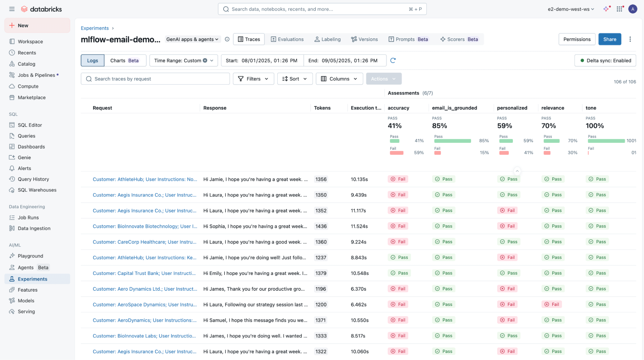Click inside the search traces input field
Screen dimensions: 644x360
point(155,79)
